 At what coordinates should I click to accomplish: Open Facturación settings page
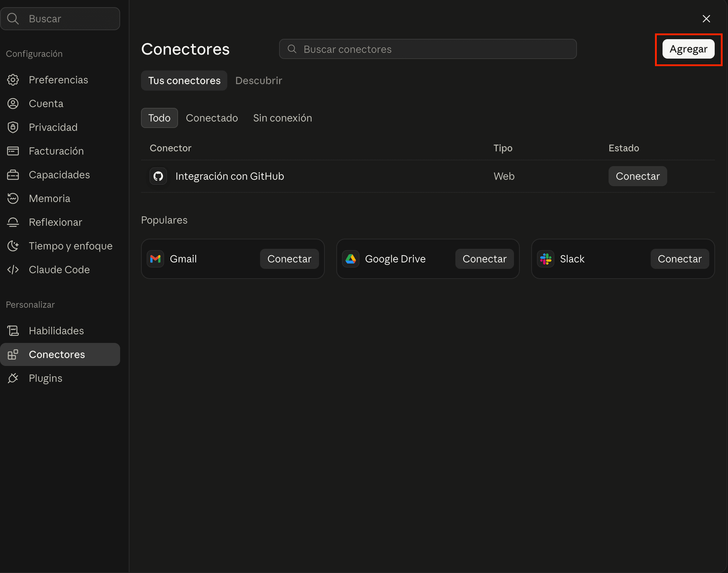tap(60, 151)
